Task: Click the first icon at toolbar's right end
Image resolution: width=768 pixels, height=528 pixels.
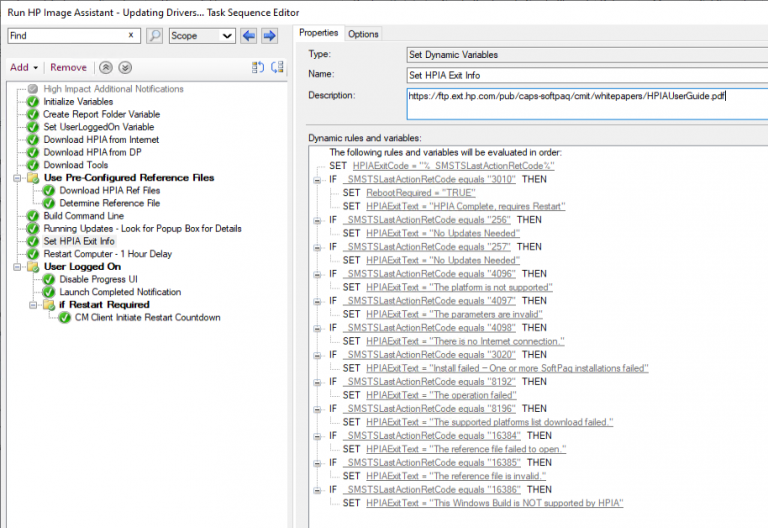Action: 257,67
